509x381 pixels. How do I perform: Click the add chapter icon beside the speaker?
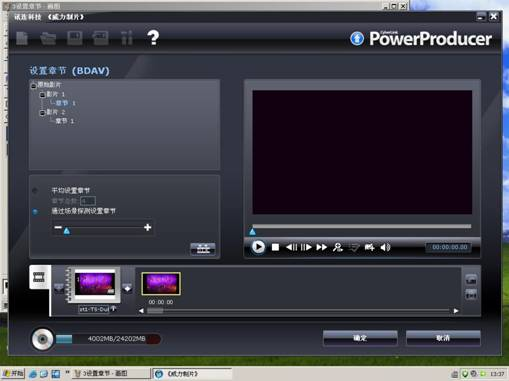tap(369, 247)
